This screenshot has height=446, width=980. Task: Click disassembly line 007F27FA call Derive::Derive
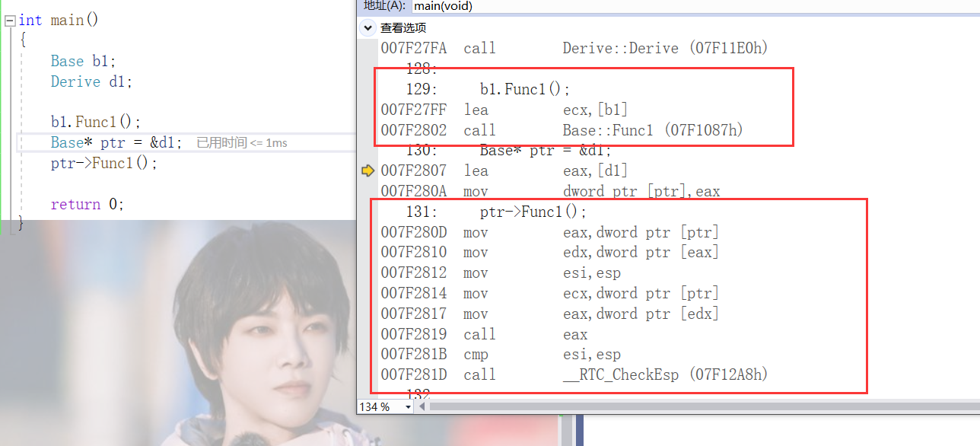point(574,48)
